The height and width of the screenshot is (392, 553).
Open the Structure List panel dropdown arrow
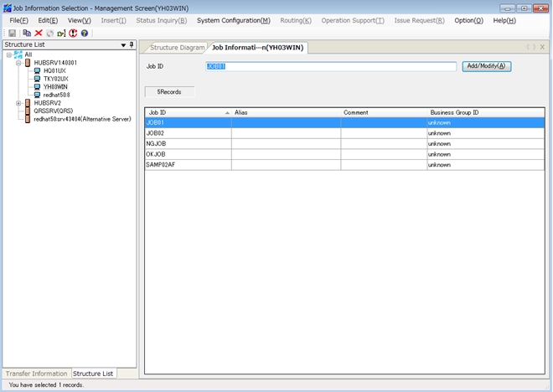[124, 44]
